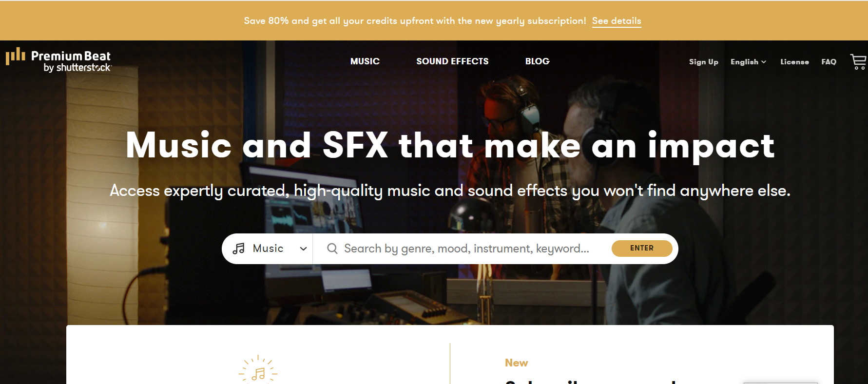This screenshot has height=384, width=868.
Task: Click the PremiumBeat by Shutterstock logo text
Action: click(x=71, y=61)
